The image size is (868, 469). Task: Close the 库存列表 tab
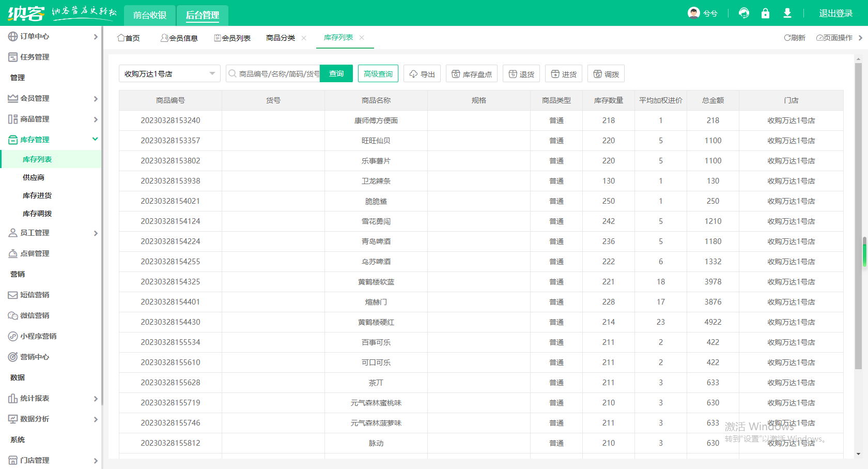362,38
